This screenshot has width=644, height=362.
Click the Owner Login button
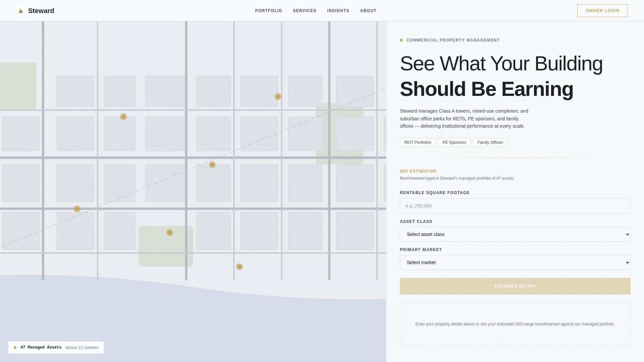click(602, 10)
